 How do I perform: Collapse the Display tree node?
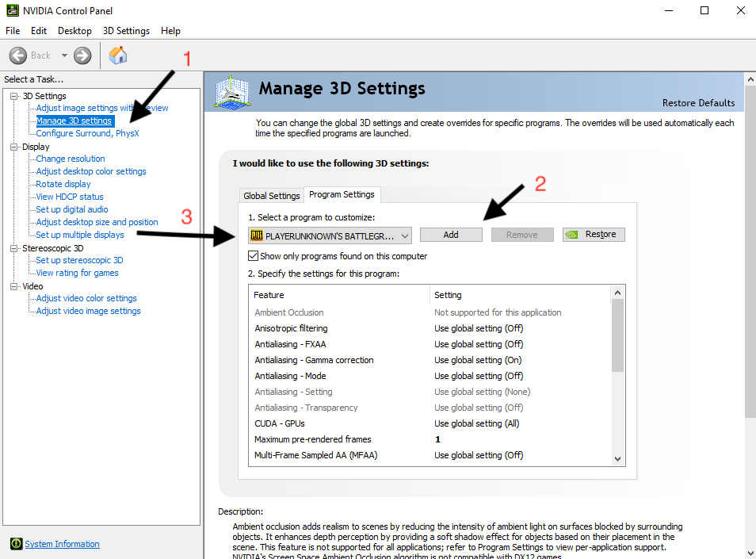[13, 147]
